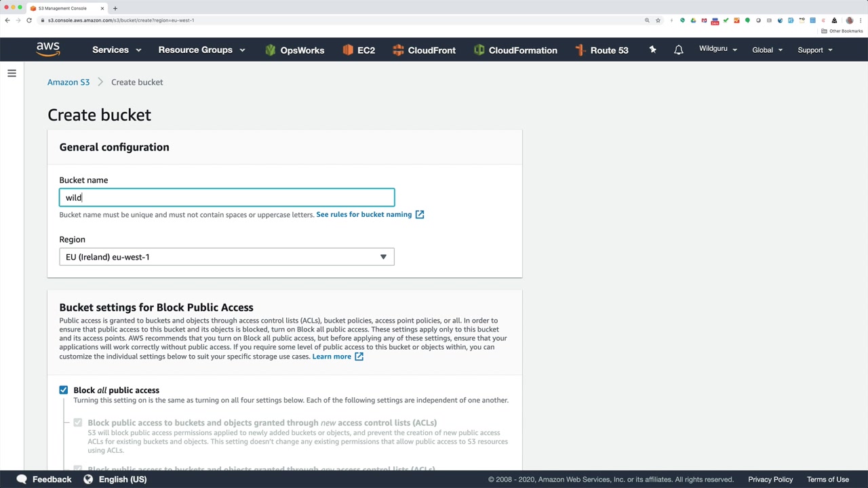This screenshot has height=488, width=868.
Task: Open the Chrome profile avatar
Action: pos(849,20)
